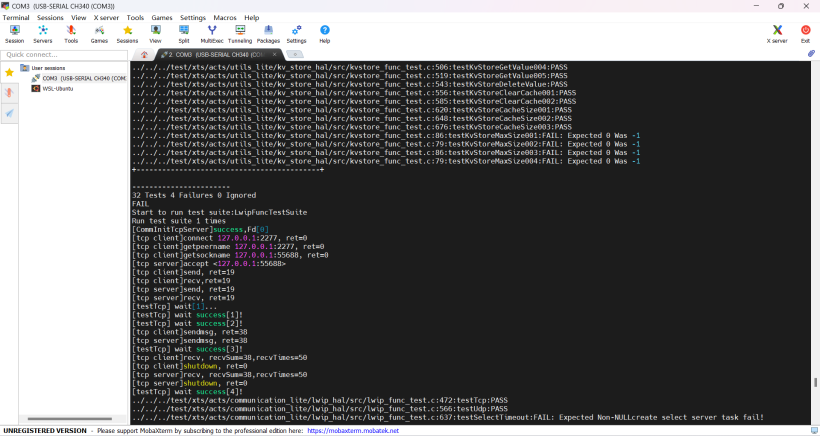820x436 pixels.
Task: Follow the mobaxterm.mobatek.net link
Action: pos(353,431)
